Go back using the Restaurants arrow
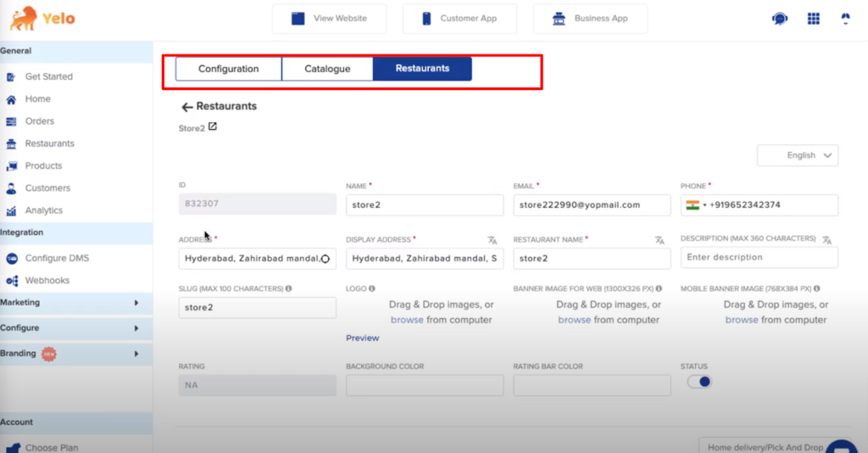This screenshot has height=453, width=868. (187, 107)
